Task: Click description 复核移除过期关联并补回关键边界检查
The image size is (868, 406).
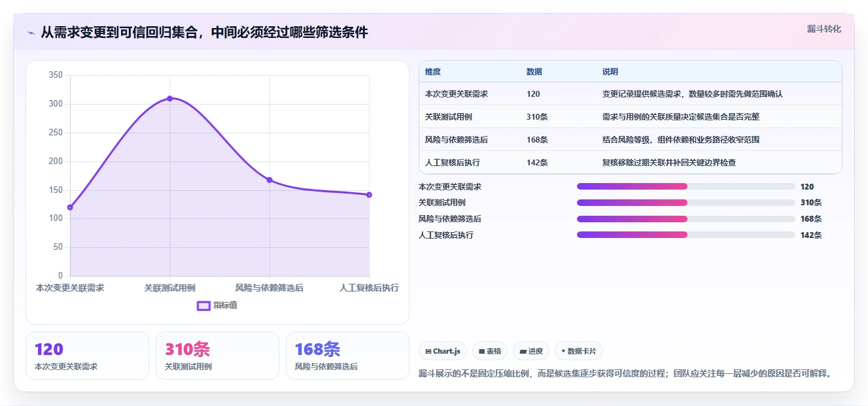Action: [x=669, y=163]
